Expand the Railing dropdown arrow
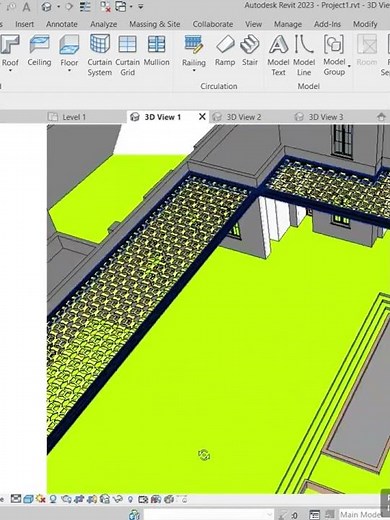This screenshot has height=520, width=390. (x=194, y=71)
